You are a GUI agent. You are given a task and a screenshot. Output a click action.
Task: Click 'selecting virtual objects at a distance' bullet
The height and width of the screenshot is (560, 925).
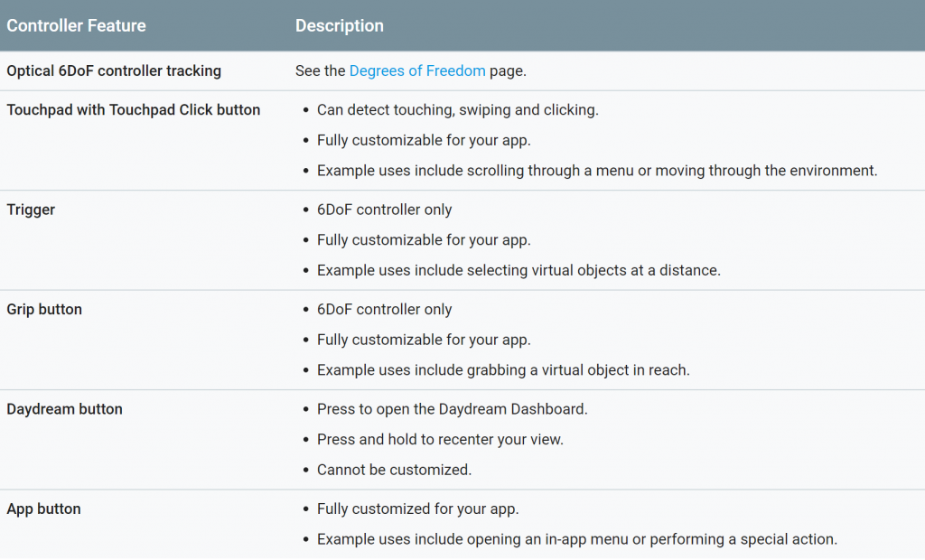(519, 270)
